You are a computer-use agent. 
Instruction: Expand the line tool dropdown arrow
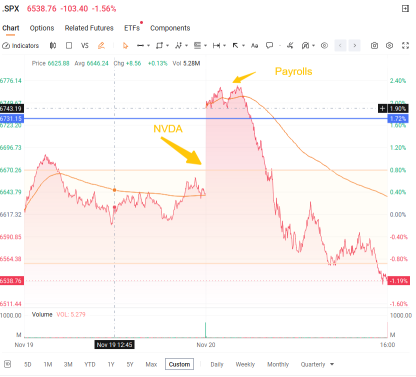tap(148, 46)
